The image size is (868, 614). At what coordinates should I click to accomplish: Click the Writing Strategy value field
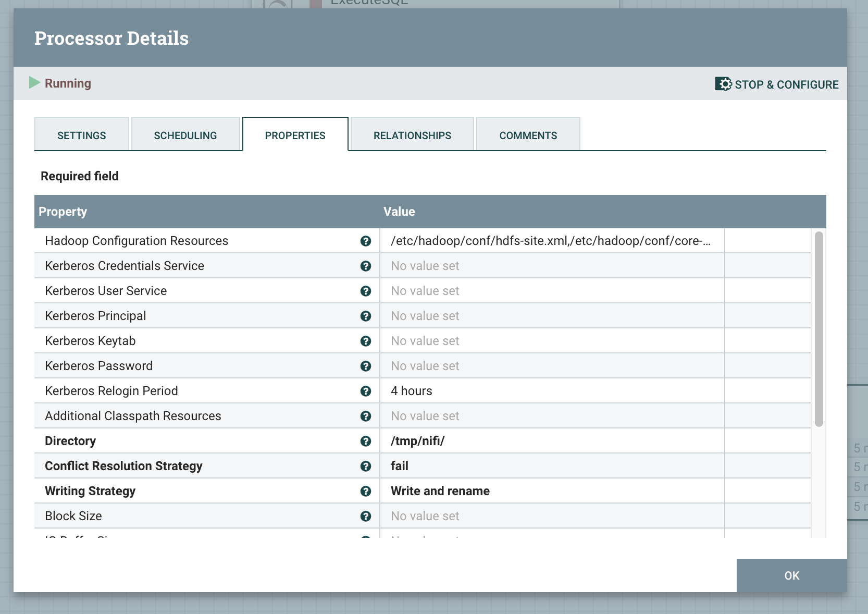(551, 491)
